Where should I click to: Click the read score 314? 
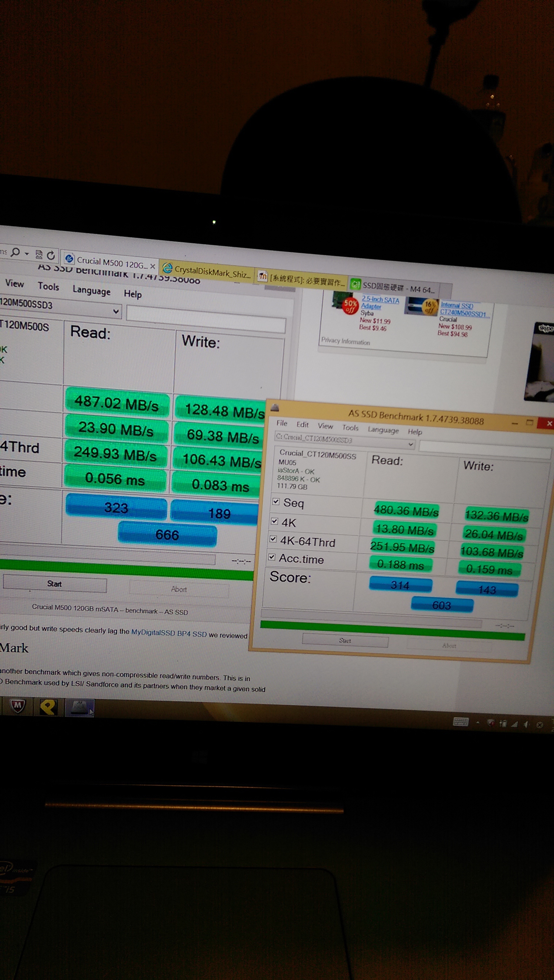[400, 585]
